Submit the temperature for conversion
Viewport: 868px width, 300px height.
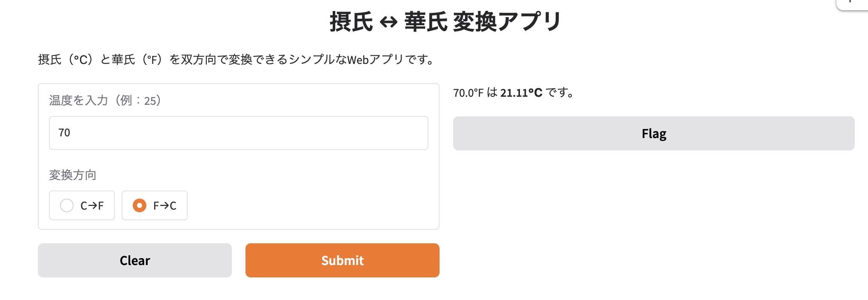342,260
